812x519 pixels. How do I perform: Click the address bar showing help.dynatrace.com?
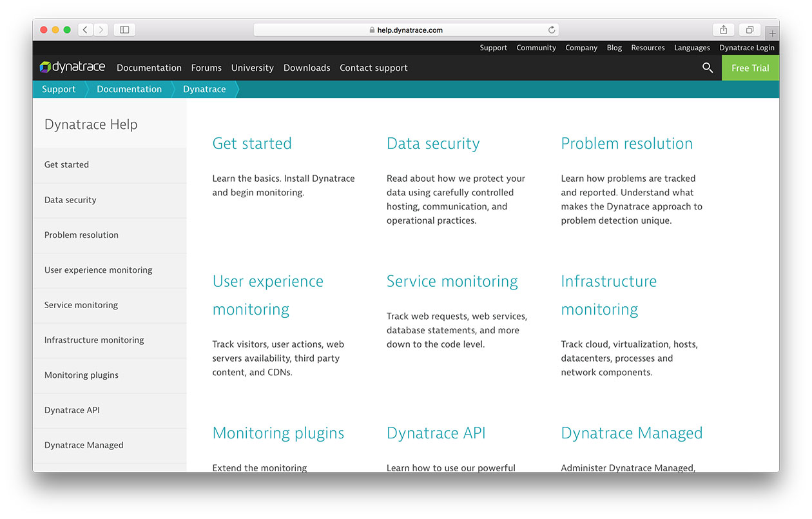click(x=406, y=30)
